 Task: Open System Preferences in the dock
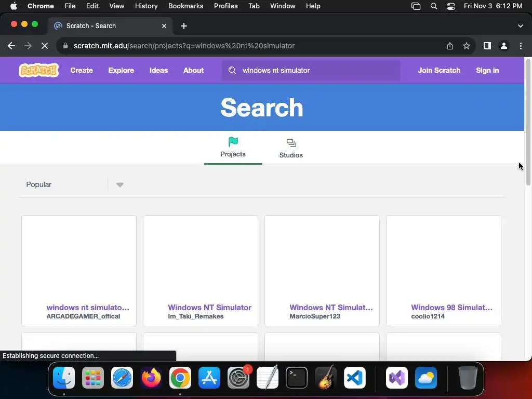238,378
